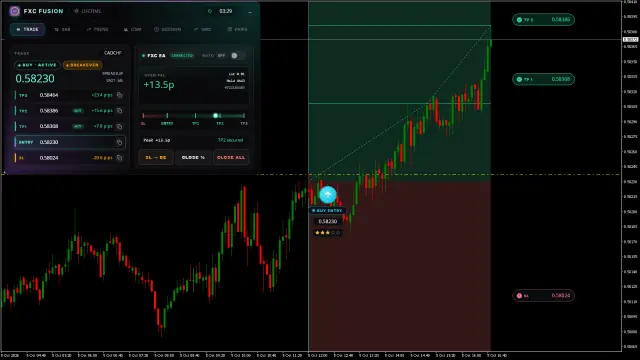The width and height of the screenshot is (640, 360).
Task: Copy the SL price 0.58024
Action: point(119,158)
